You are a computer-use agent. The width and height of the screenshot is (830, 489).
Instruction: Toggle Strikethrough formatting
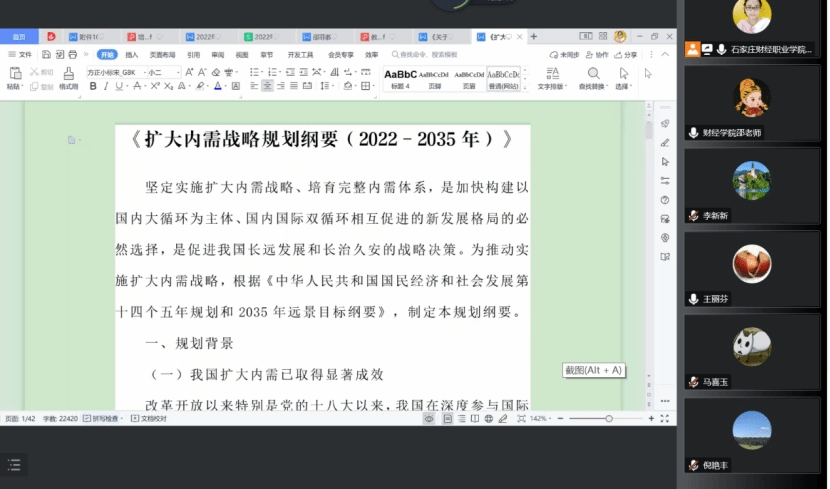pyautogui.click(x=137, y=86)
